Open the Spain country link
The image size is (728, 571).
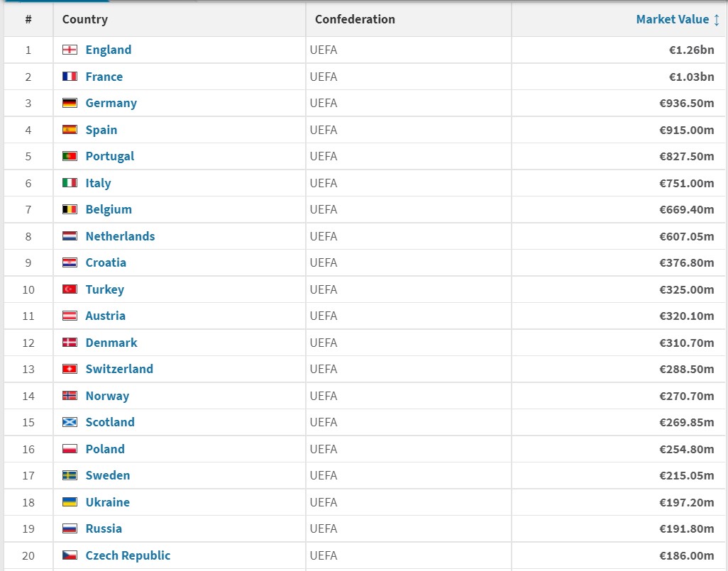tap(101, 130)
